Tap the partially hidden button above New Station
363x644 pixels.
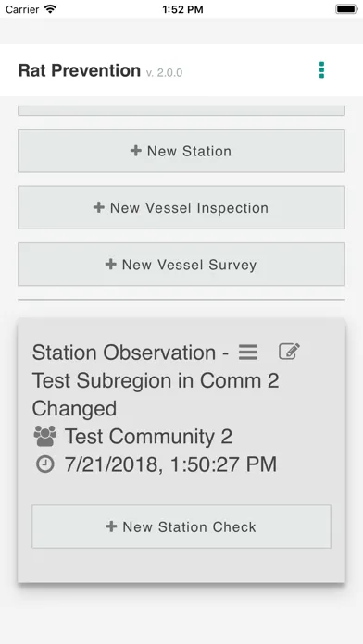181,110
